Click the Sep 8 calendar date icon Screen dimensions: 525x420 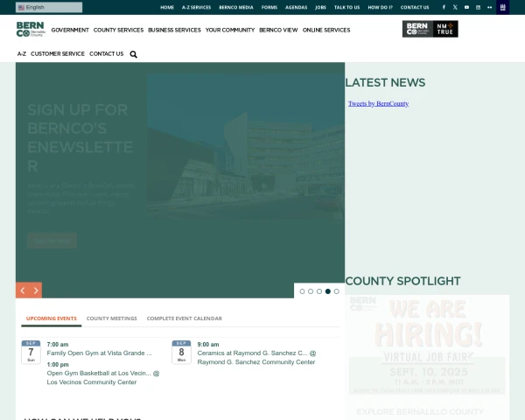(x=181, y=352)
